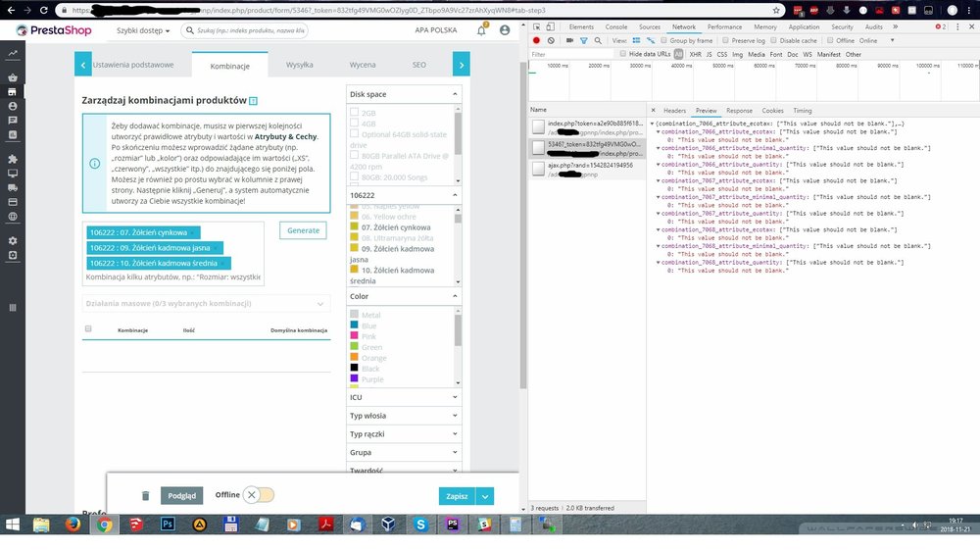
Task: Open the Response tab in request details
Action: (739, 111)
